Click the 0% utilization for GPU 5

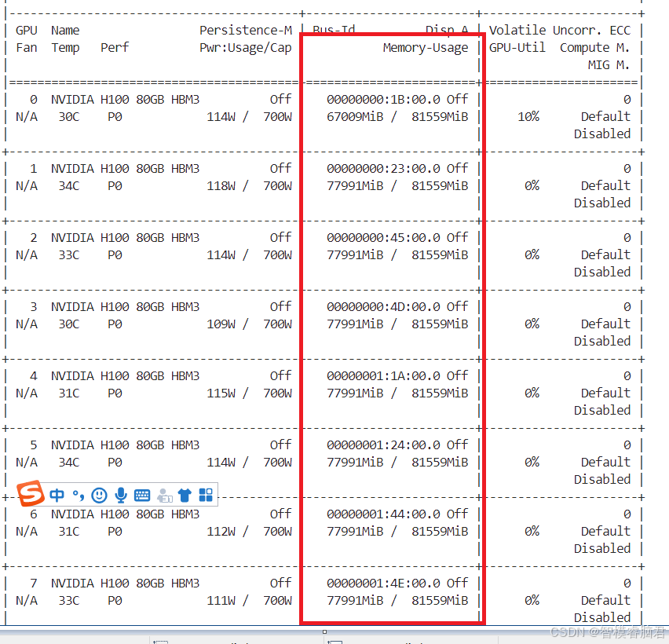(x=532, y=463)
